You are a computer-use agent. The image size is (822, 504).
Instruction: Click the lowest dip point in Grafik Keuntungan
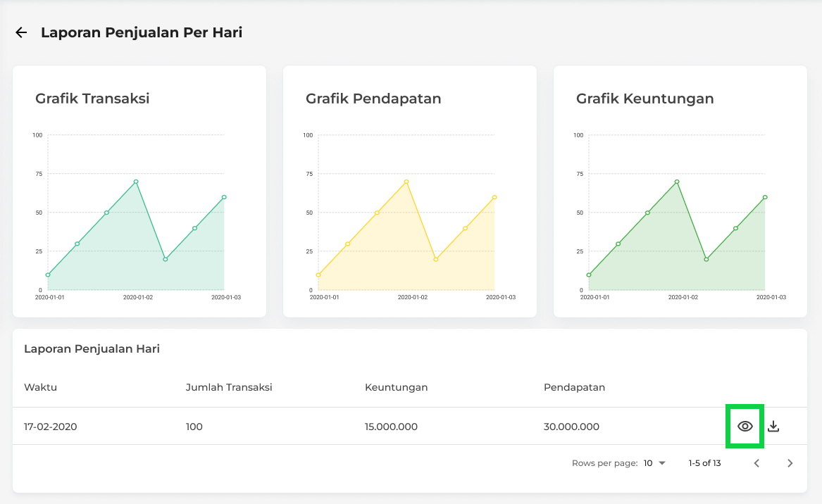point(706,259)
